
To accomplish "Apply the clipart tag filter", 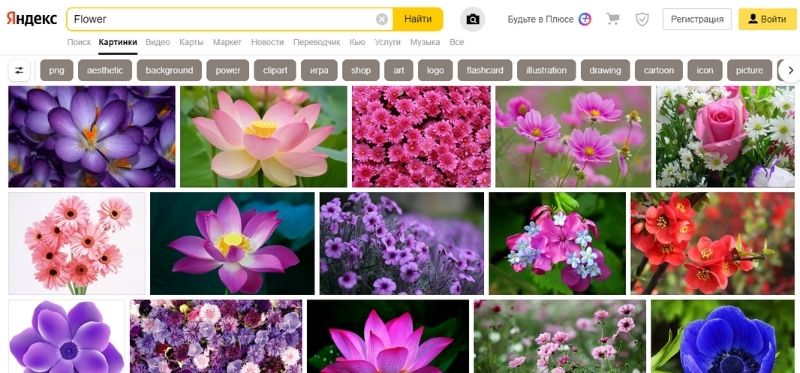I will point(275,70).
